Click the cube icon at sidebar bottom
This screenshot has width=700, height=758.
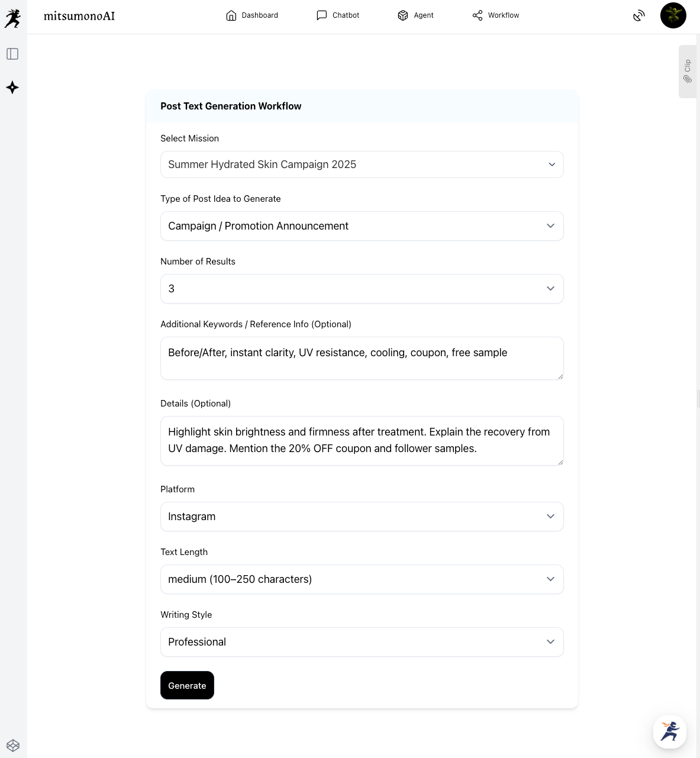(13, 746)
